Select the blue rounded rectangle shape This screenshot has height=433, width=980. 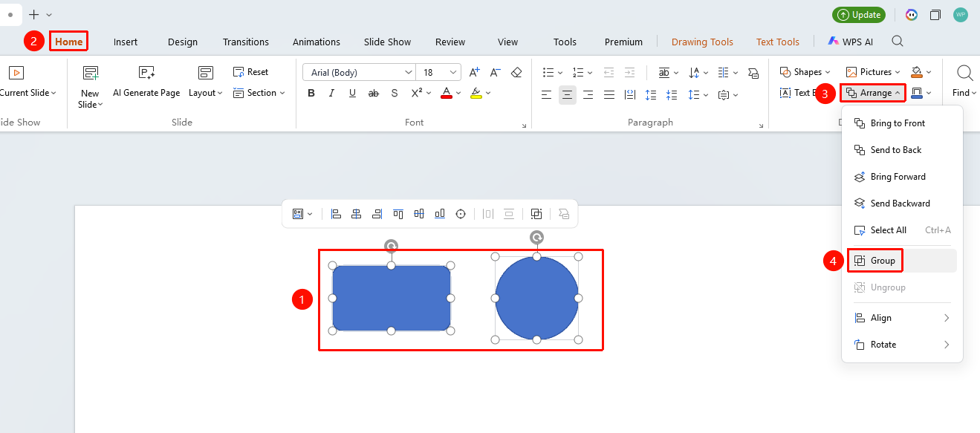coord(392,298)
